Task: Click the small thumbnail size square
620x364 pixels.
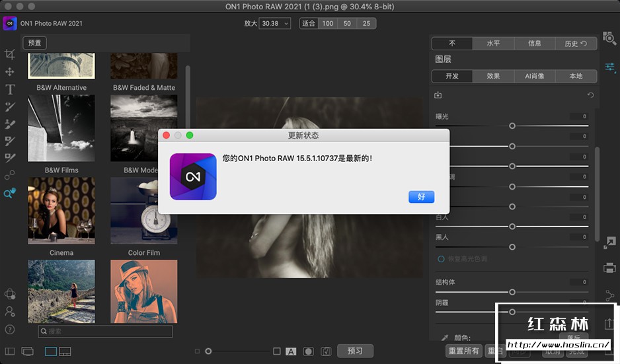Action: (x=198, y=351)
